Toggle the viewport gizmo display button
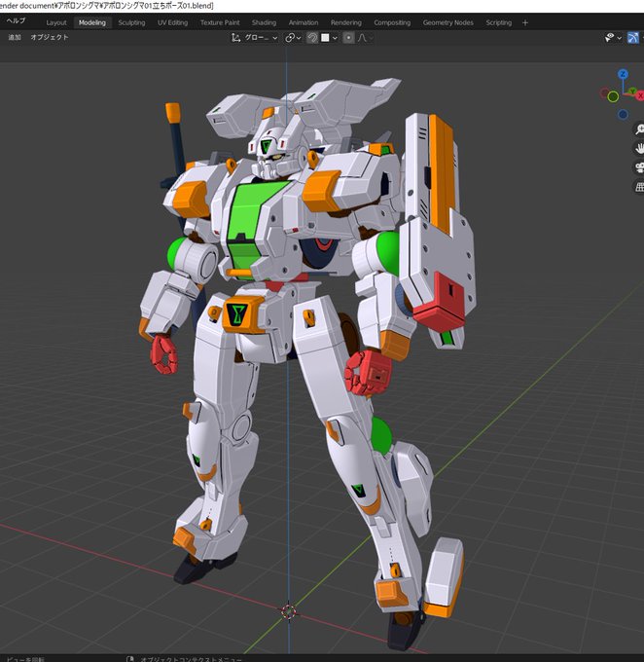644x662 pixels. [x=632, y=38]
